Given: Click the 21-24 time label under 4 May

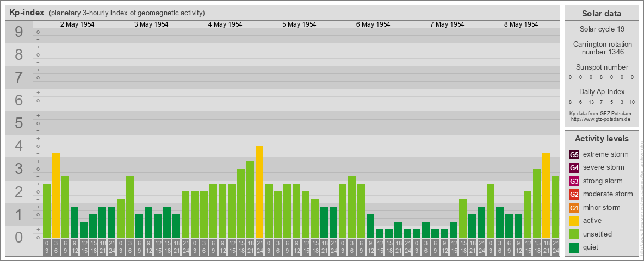Looking at the screenshot, I should [x=259, y=247].
